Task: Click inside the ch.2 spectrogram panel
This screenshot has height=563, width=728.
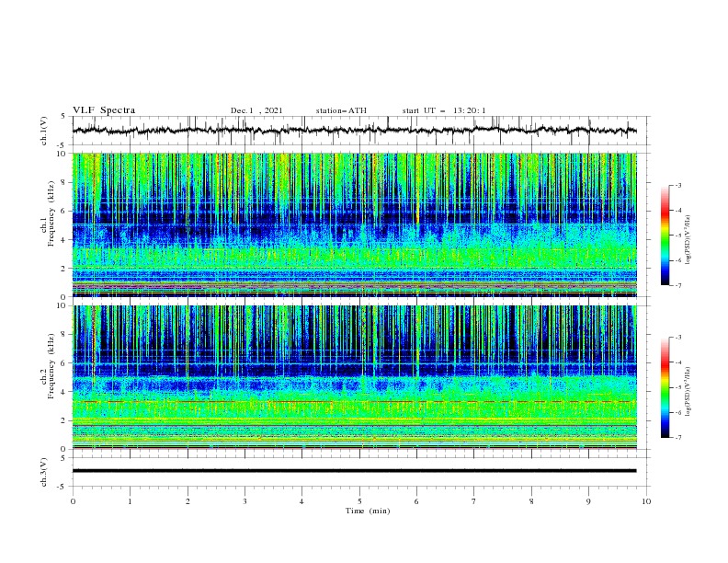Action: (354, 377)
